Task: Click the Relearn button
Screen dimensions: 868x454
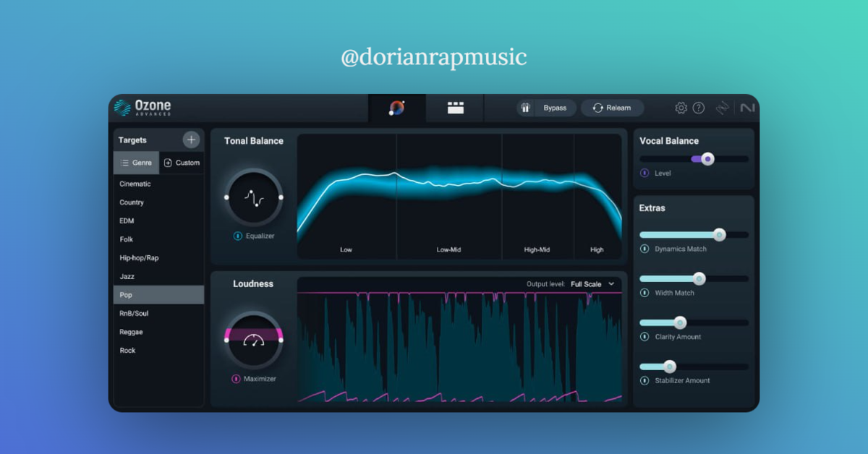Action: [x=612, y=108]
